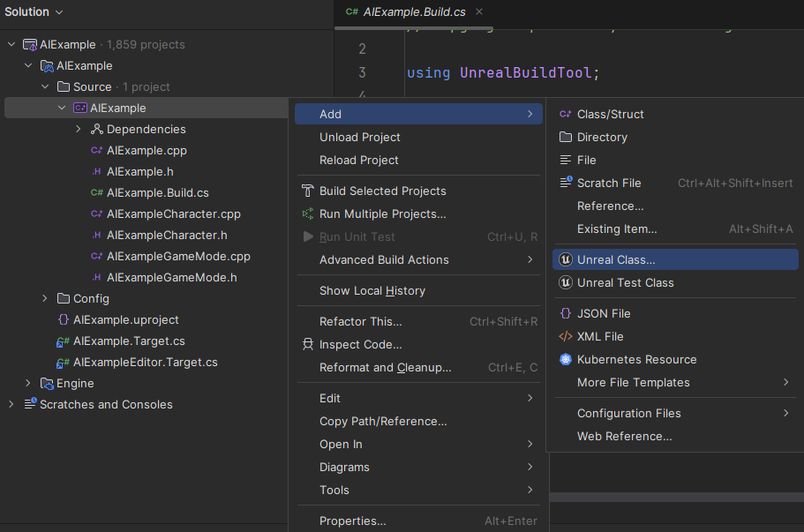Click the Scratches and Consoles icon
804x532 pixels.
click(31, 404)
